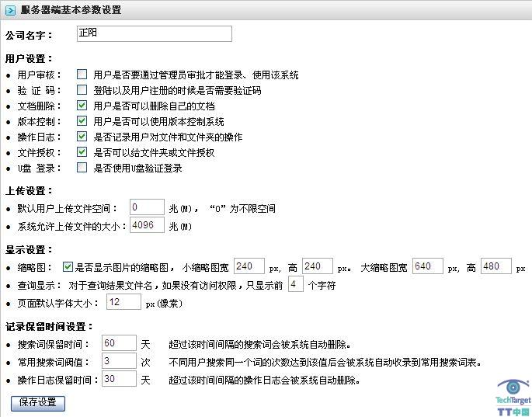Click the 保存设置 button
This screenshot has height=417, width=532.
[38, 403]
